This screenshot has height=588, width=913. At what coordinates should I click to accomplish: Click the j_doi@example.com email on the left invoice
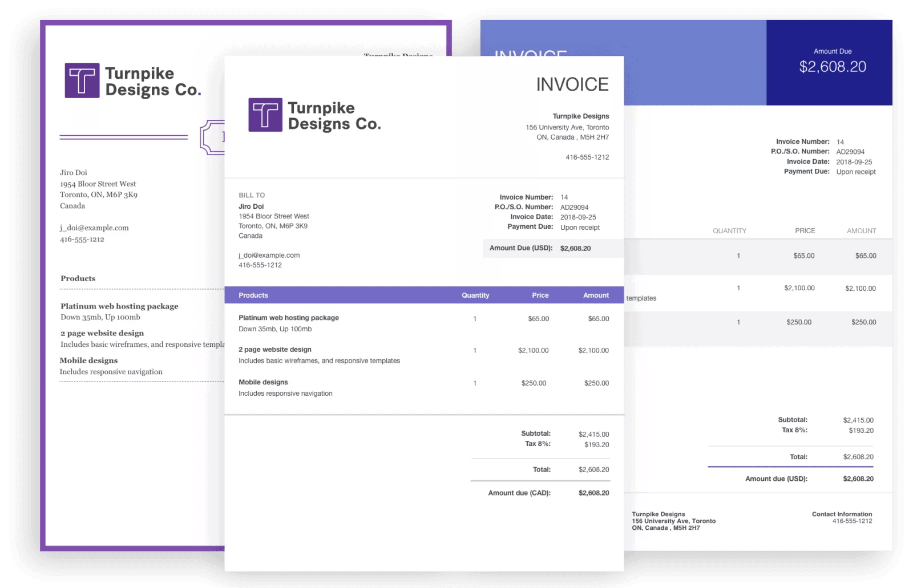click(94, 228)
